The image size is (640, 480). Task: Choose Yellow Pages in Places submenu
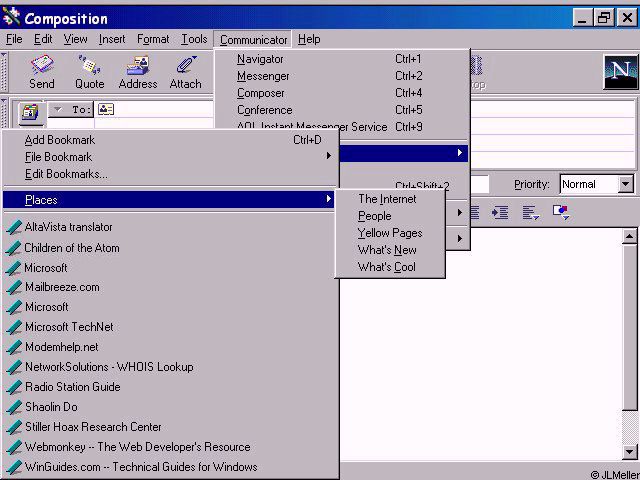pyautogui.click(x=390, y=233)
